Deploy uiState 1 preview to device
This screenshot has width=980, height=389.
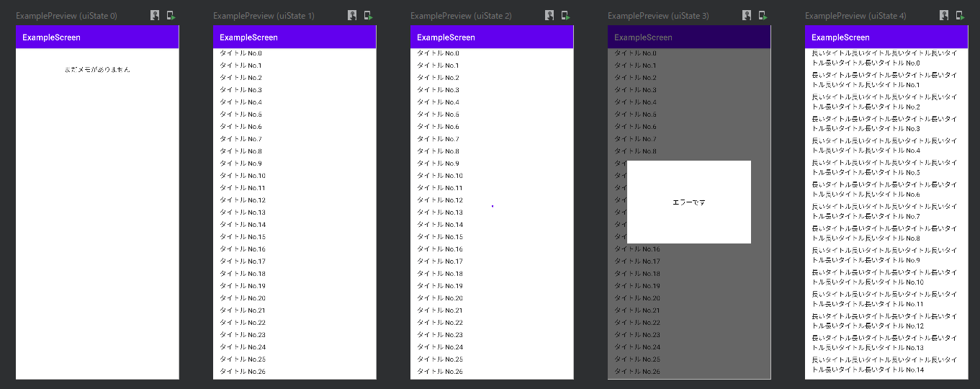coord(368,15)
